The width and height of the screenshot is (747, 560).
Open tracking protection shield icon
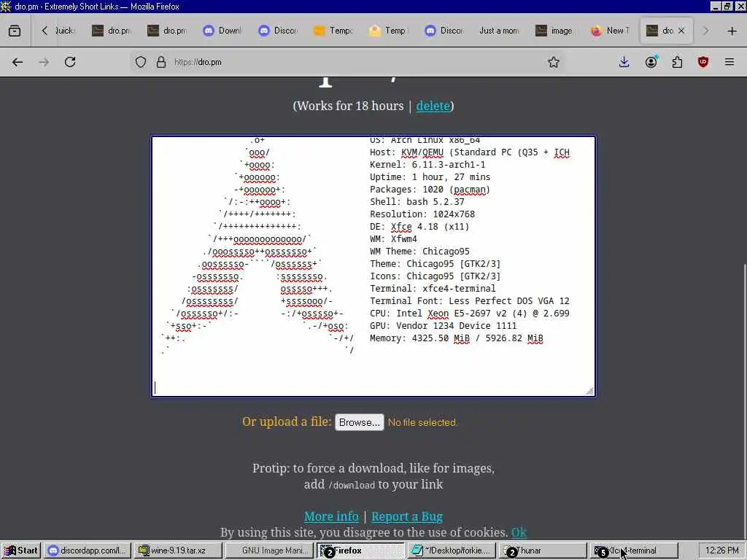pyautogui.click(x=141, y=62)
